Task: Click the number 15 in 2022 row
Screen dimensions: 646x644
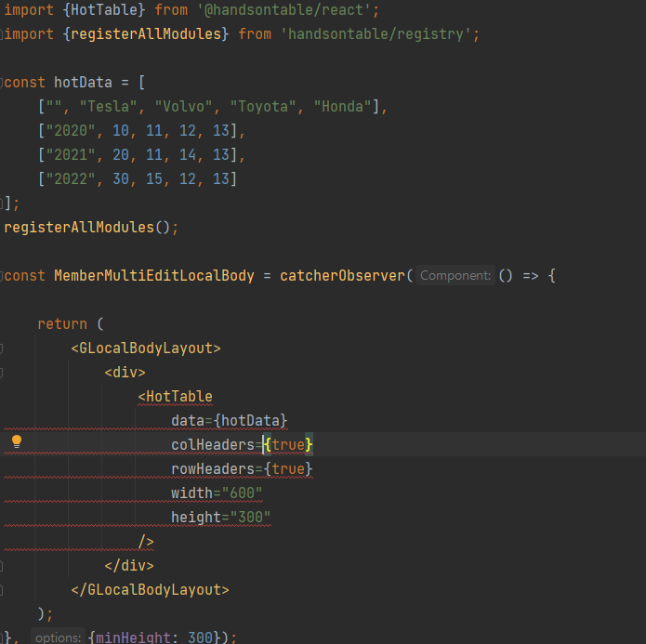Action: click(x=154, y=178)
